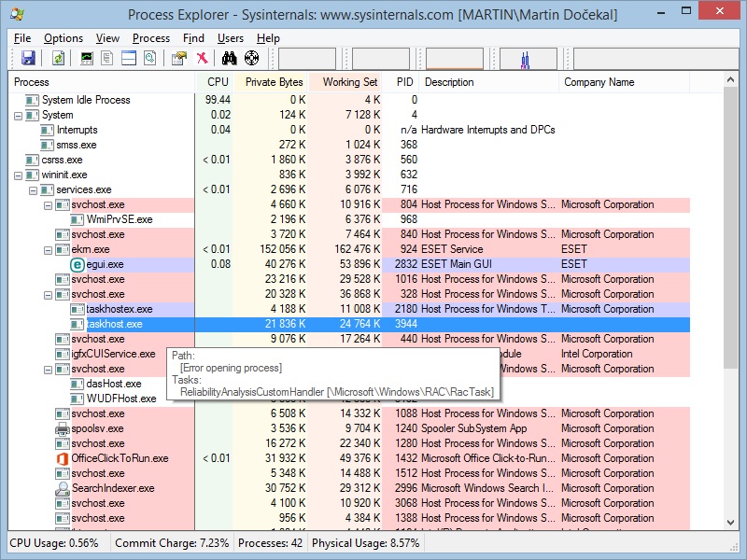The width and height of the screenshot is (747, 560).
Task: Collapse the System process tree node
Action: (18, 115)
